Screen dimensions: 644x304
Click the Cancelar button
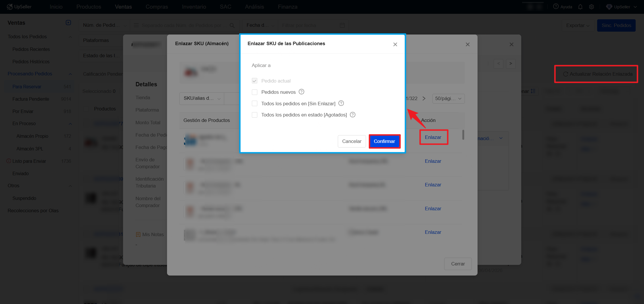pyautogui.click(x=352, y=141)
